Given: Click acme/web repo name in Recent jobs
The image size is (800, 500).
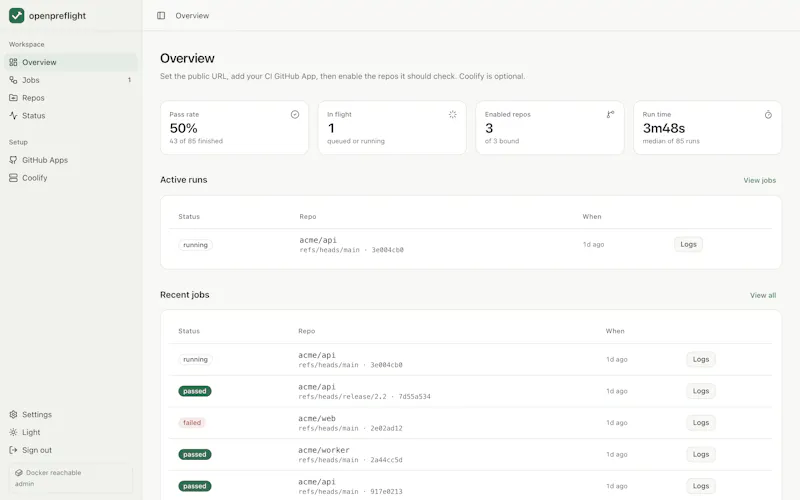Looking at the screenshot, I should tap(317, 418).
